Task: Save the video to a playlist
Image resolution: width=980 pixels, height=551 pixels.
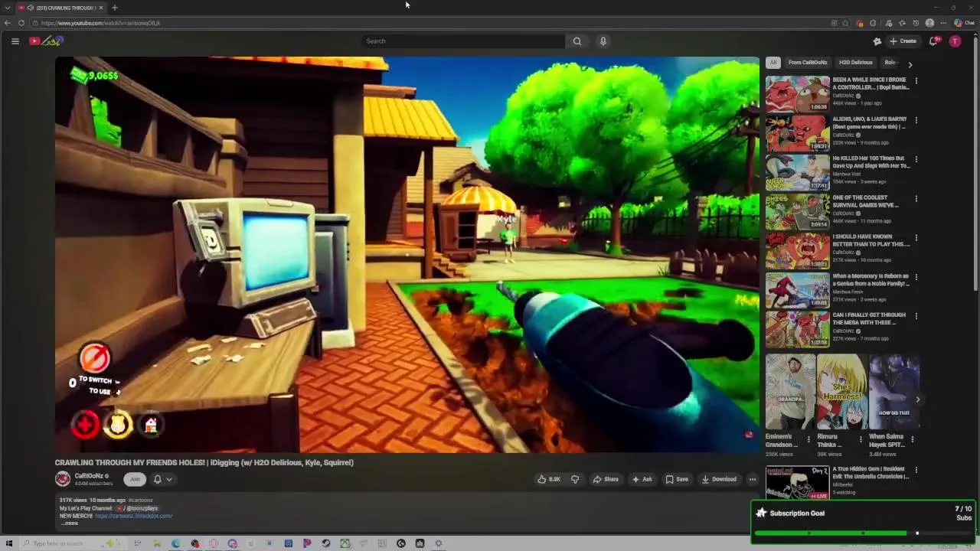Action: [x=677, y=479]
